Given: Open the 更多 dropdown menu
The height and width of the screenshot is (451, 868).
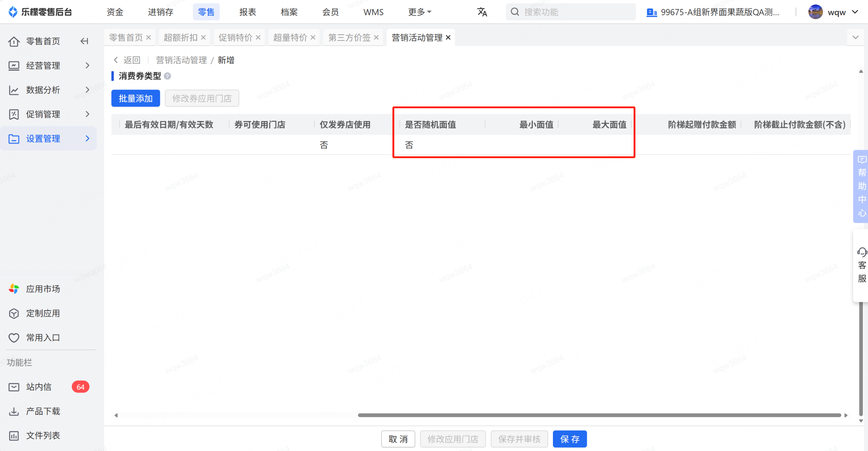Looking at the screenshot, I should coord(420,12).
